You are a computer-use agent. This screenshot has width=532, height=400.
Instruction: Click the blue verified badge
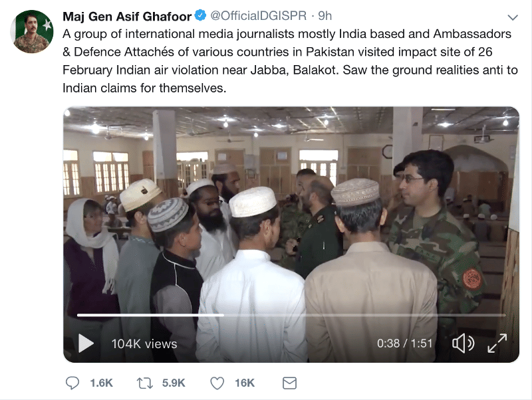pyautogui.click(x=201, y=16)
